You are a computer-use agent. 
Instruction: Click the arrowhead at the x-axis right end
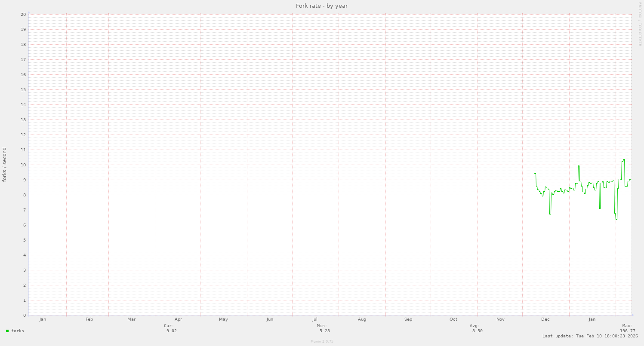[632, 315]
